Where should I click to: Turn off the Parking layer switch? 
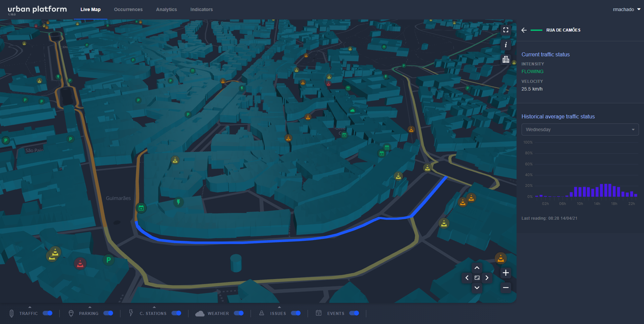(x=108, y=313)
